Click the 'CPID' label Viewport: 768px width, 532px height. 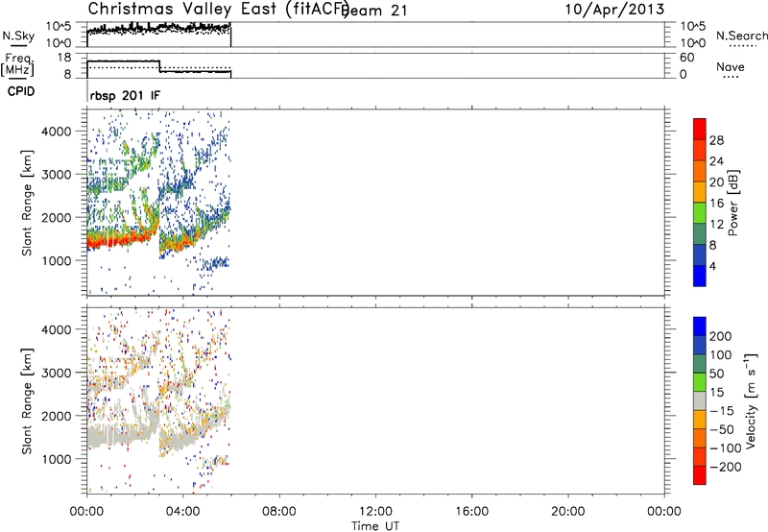coord(21,91)
